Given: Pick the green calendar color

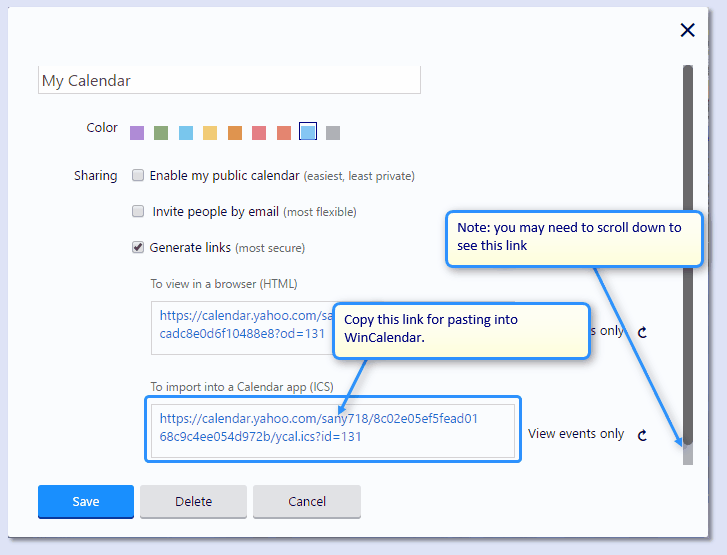Looking at the screenshot, I should 161,133.
